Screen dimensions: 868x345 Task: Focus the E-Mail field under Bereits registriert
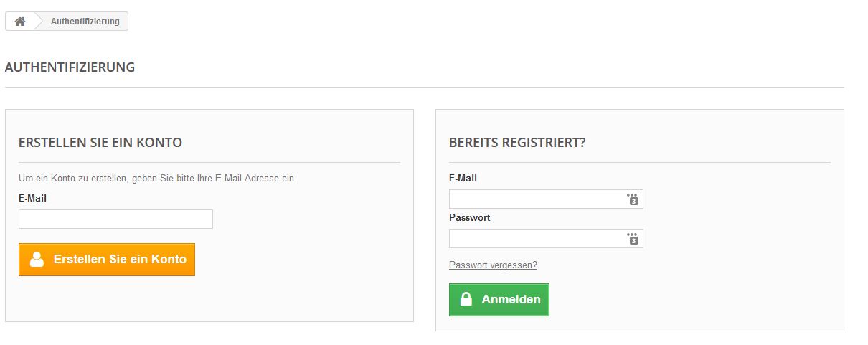[537, 199]
